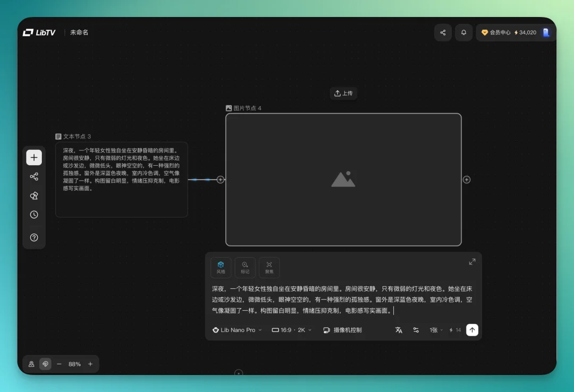This screenshot has height=392, width=574.
Task: Click the notification bell
Action: pyautogui.click(x=463, y=32)
